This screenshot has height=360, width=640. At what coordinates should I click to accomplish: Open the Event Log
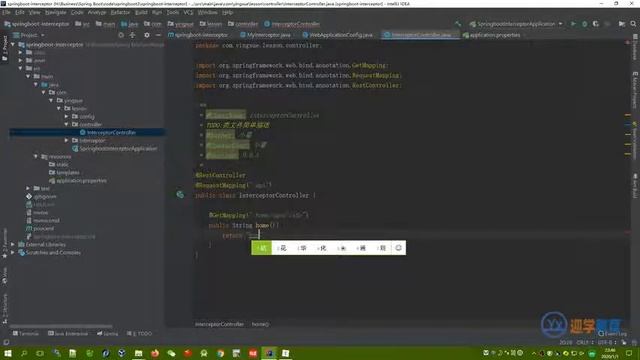click(x=612, y=334)
